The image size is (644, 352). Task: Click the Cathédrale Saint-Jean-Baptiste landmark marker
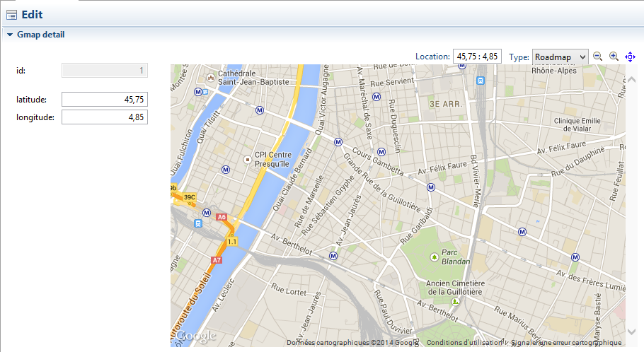coord(211,78)
